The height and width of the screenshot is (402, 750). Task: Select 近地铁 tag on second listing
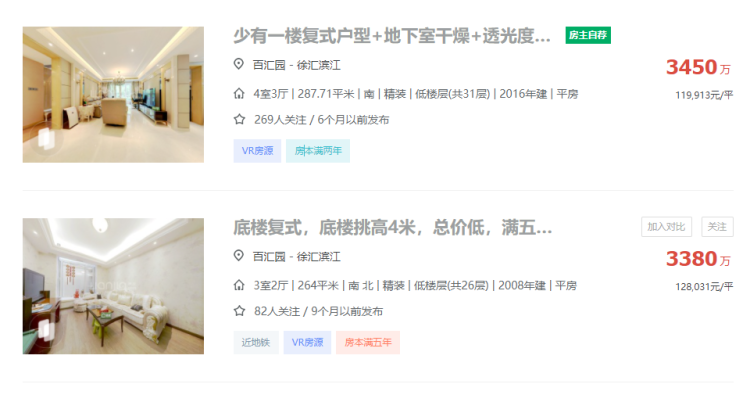(x=256, y=343)
